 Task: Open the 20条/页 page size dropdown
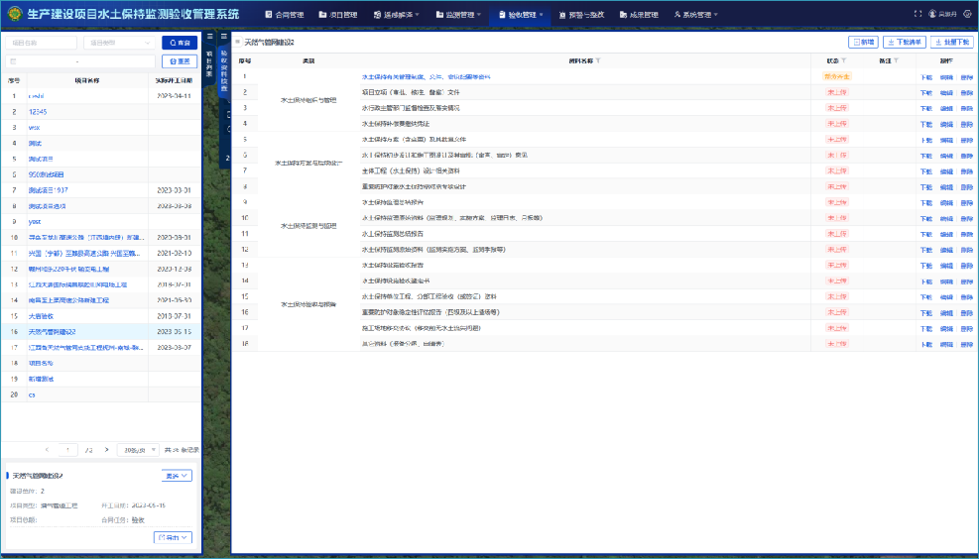click(x=137, y=450)
